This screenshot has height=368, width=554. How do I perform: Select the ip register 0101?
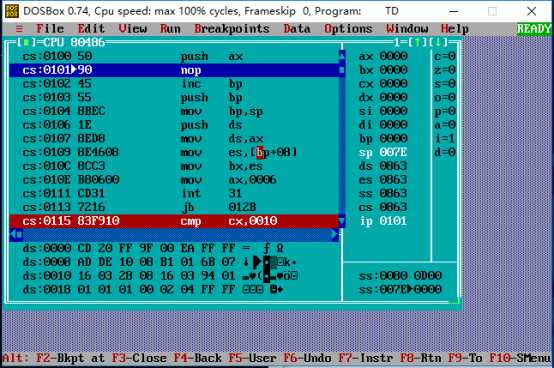pos(383,221)
